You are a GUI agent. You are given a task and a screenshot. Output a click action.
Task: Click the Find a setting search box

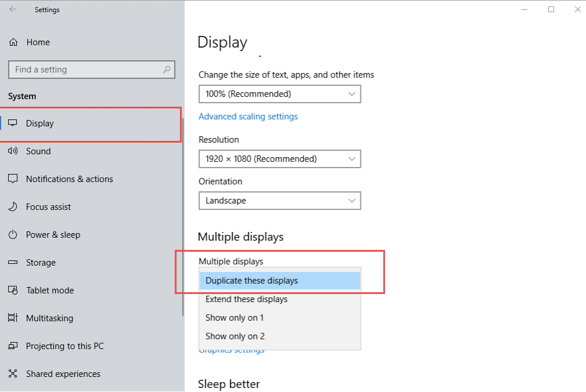(92, 70)
